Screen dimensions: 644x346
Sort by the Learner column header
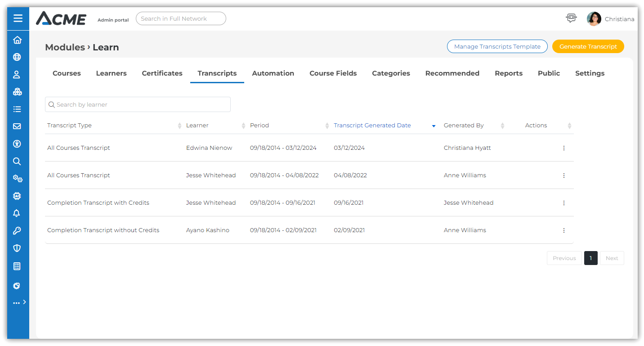(x=197, y=126)
